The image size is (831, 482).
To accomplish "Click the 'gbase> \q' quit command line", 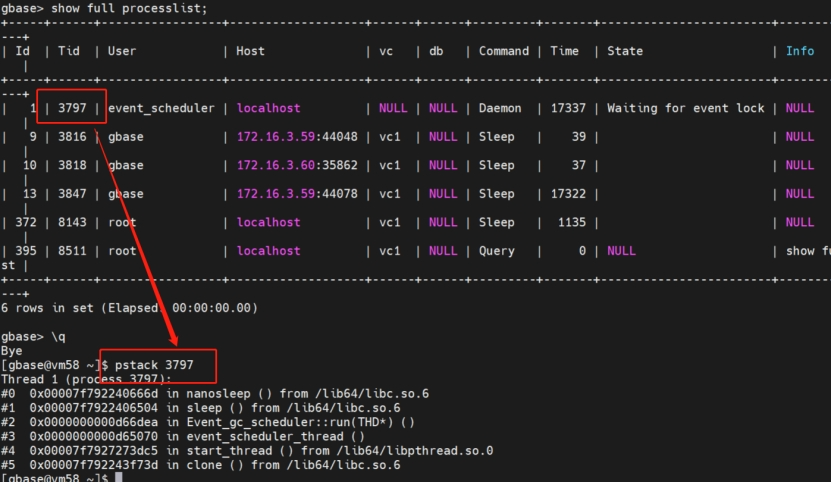I will pyautogui.click(x=33, y=337).
